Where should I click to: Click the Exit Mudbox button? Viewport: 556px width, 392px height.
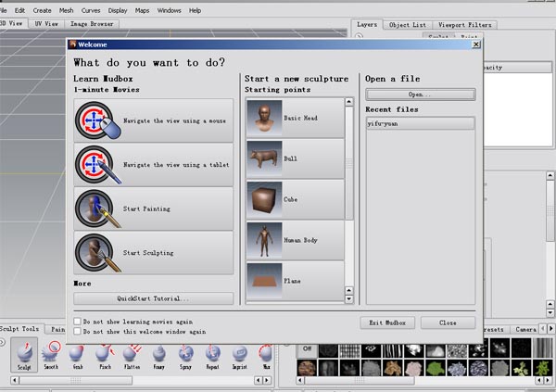(387, 322)
